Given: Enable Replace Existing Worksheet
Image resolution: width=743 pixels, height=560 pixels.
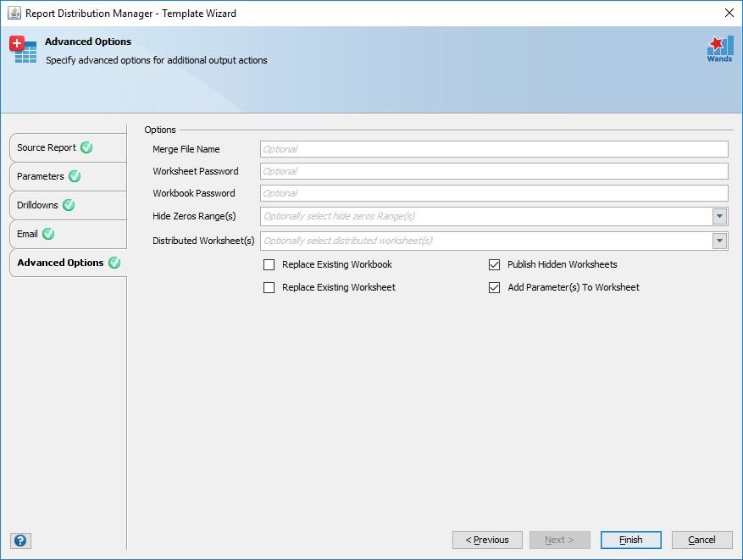Looking at the screenshot, I should (269, 287).
